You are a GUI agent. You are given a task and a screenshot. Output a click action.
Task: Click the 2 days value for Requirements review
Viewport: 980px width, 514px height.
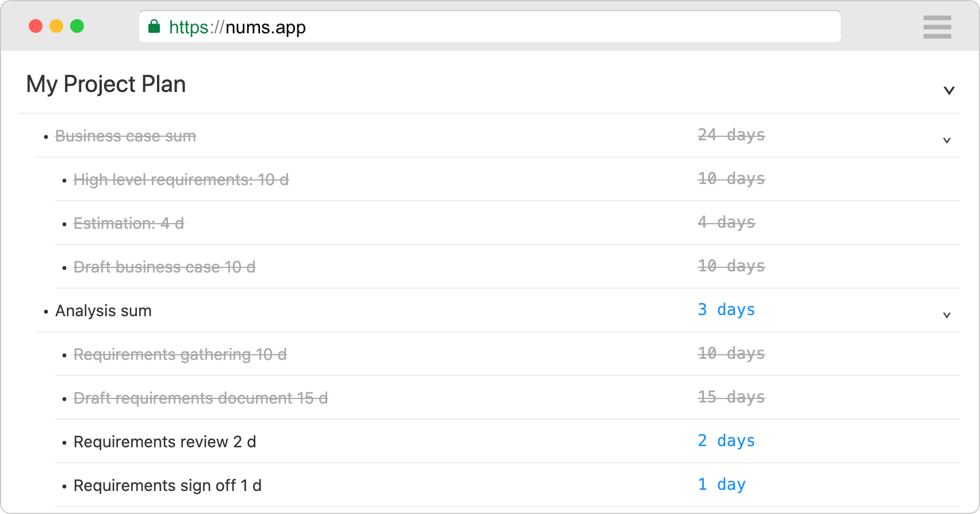(726, 441)
